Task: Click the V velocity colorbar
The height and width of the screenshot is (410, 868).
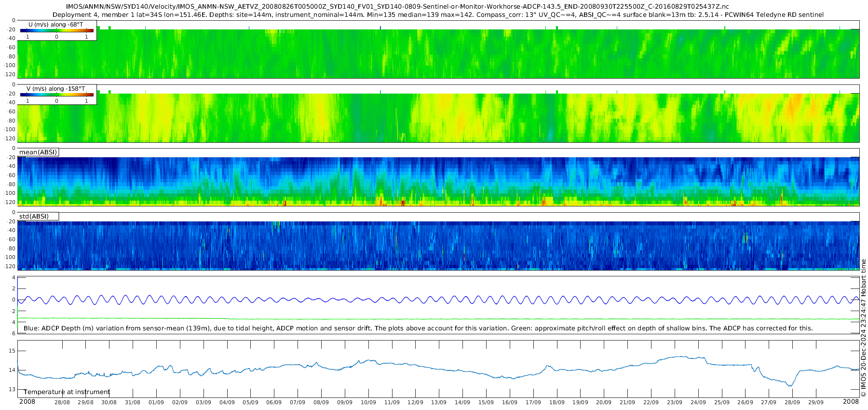Action: (57, 95)
